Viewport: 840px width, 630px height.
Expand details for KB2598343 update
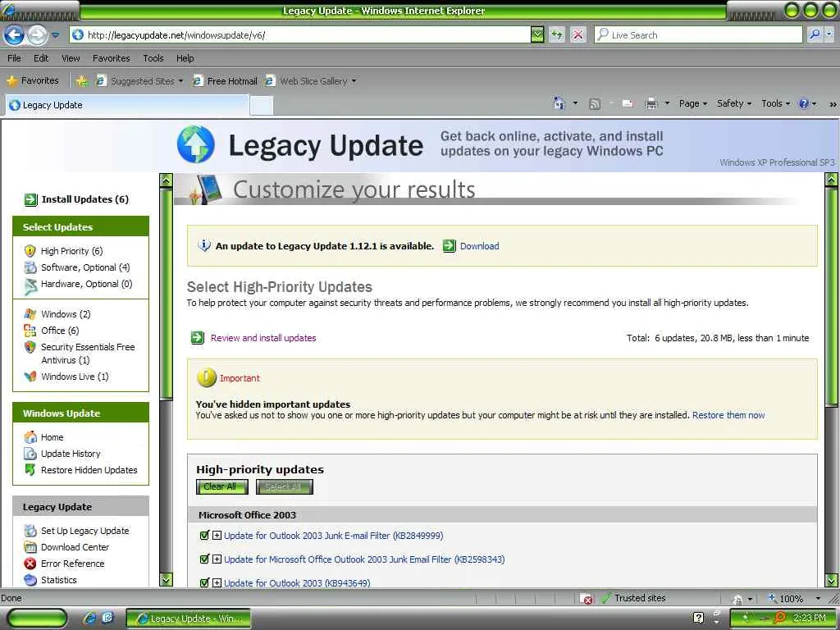217,559
